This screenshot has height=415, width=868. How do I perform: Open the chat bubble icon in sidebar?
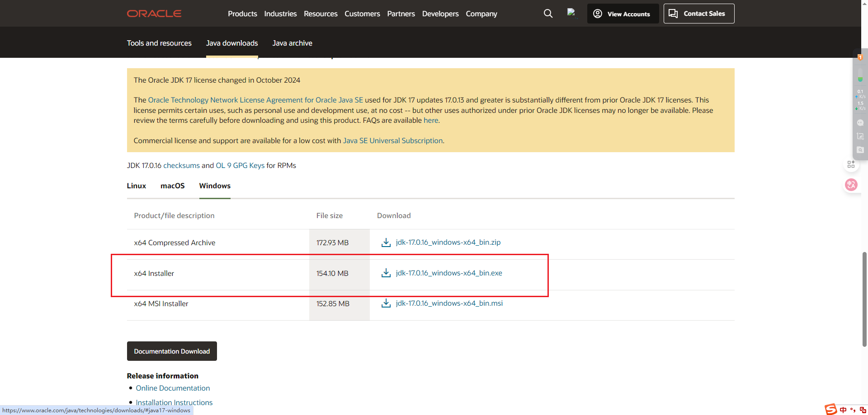(x=860, y=123)
